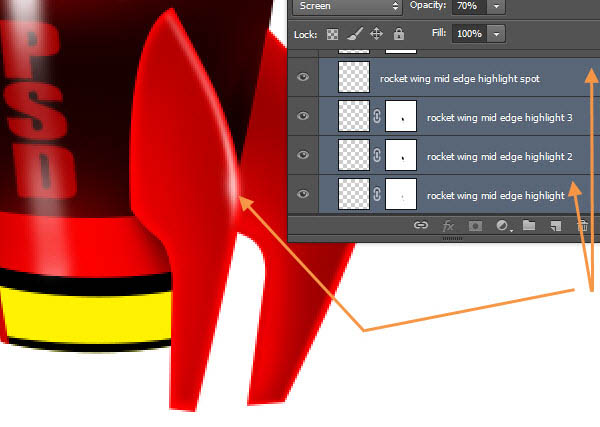Click the Lock position move icon
This screenshot has width=600, height=427.
pyautogui.click(x=376, y=34)
